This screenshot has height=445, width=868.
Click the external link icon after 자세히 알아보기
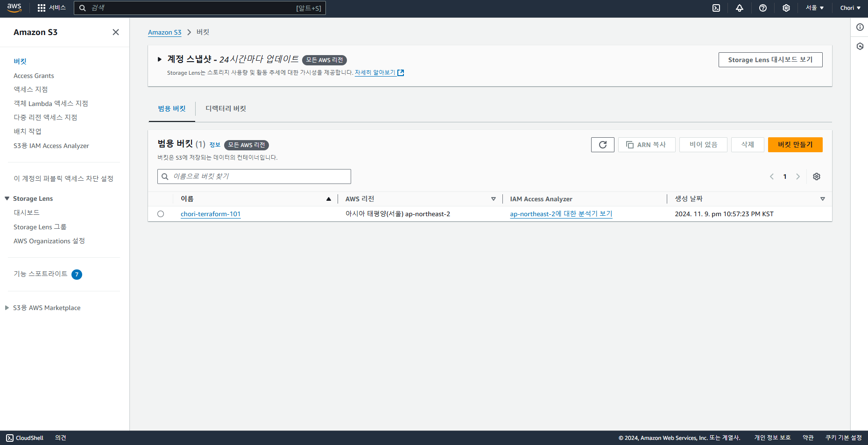(x=401, y=73)
